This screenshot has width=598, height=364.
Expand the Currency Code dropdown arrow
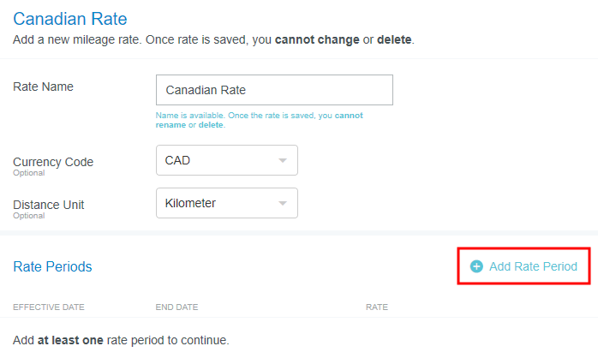[x=283, y=160]
